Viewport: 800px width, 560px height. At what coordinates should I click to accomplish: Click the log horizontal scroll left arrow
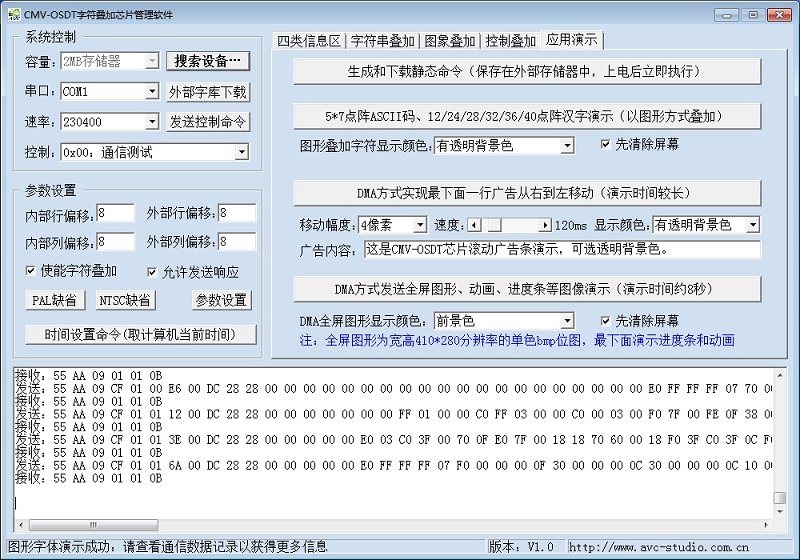[x=21, y=525]
